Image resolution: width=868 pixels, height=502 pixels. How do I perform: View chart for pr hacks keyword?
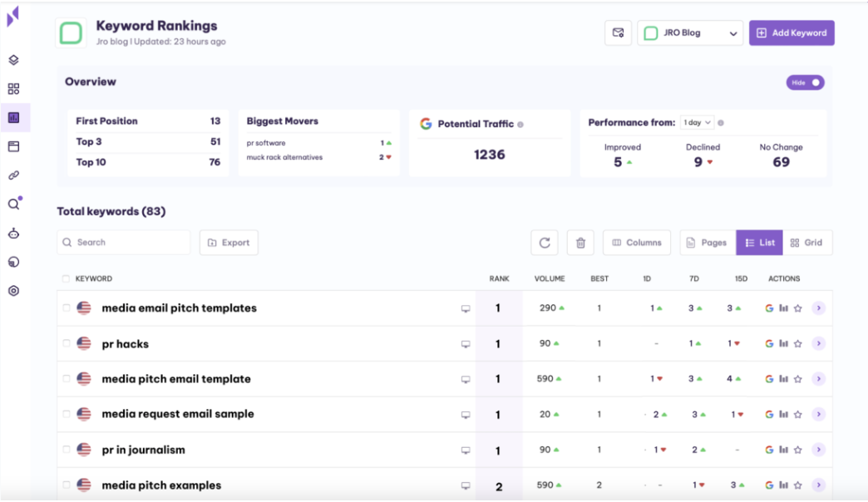pyautogui.click(x=783, y=343)
